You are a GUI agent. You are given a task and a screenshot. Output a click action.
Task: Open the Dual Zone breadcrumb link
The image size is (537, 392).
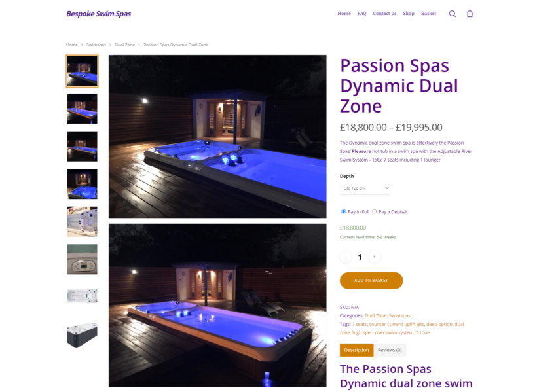tap(124, 45)
